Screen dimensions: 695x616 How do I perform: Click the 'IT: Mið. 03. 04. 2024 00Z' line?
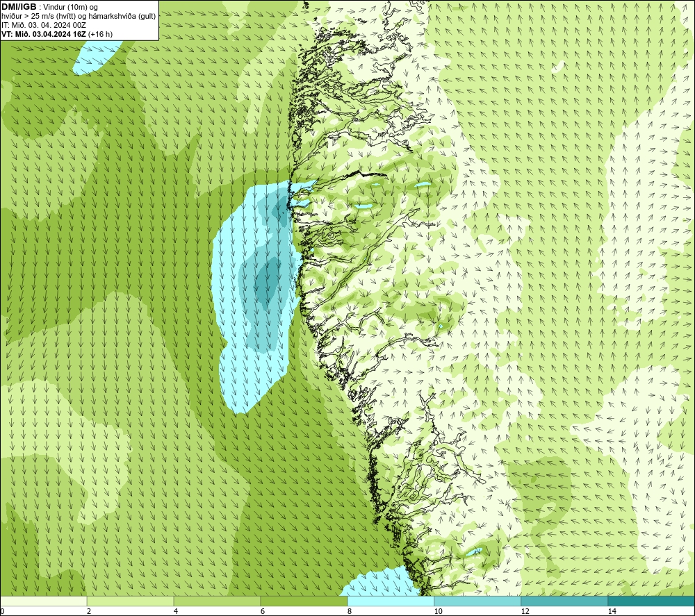(43, 25)
